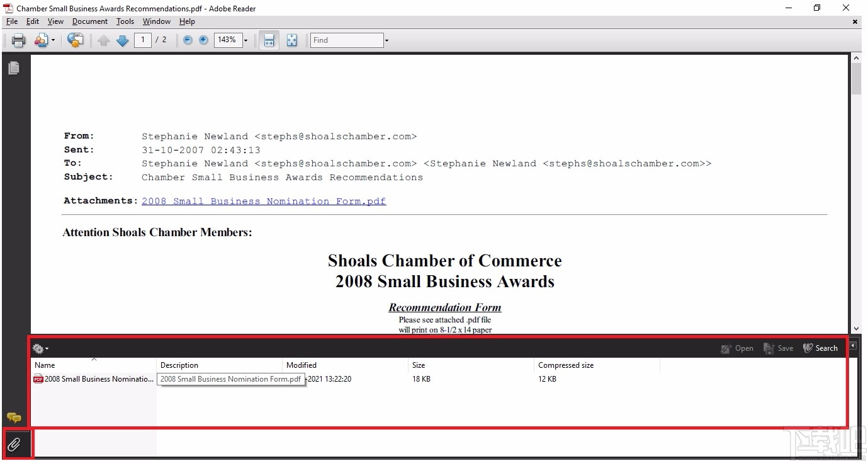
Task: Open the zoom percentage dropdown arrow
Action: (x=245, y=40)
